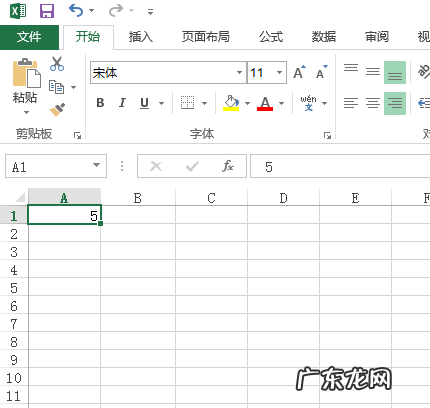Cut selection with the scissors icon
Image resolution: width=430 pixels, height=408 pixels.
(x=57, y=64)
